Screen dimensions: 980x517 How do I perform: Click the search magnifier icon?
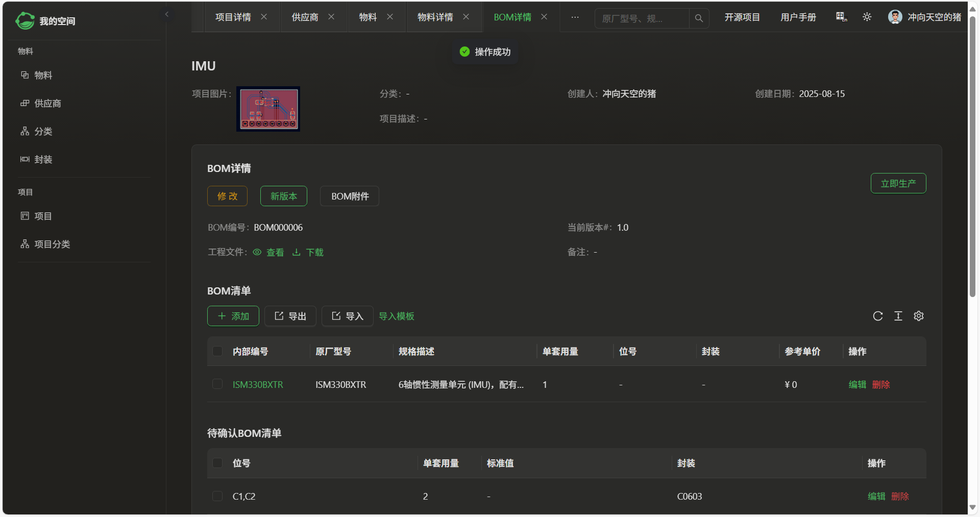[699, 18]
